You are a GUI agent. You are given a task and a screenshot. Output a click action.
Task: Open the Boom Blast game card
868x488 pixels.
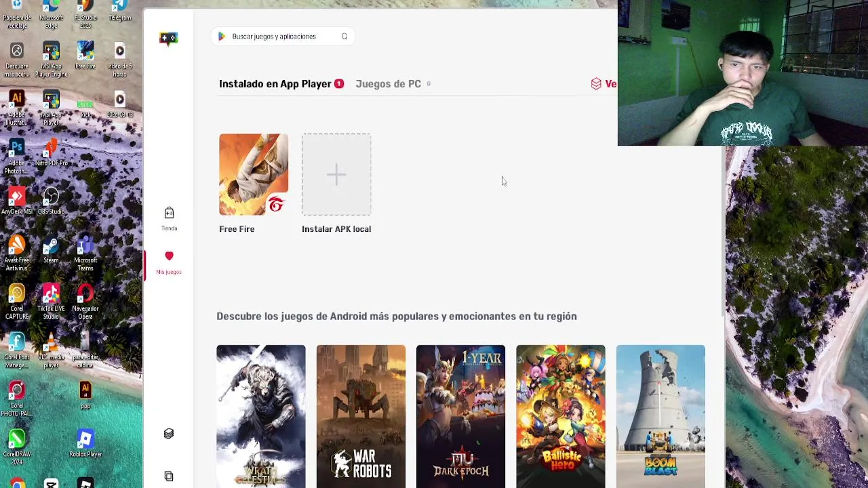[x=660, y=416]
